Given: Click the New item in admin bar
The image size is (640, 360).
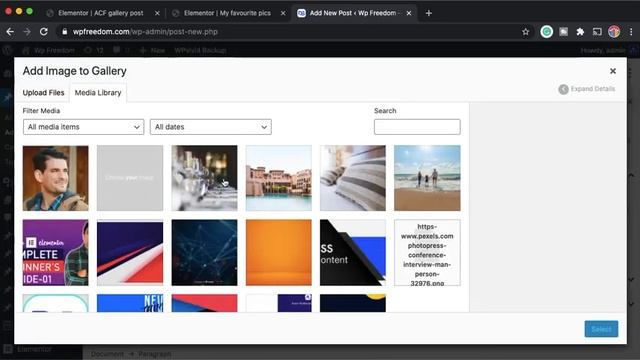Looking at the screenshot, I should [x=152, y=51].
